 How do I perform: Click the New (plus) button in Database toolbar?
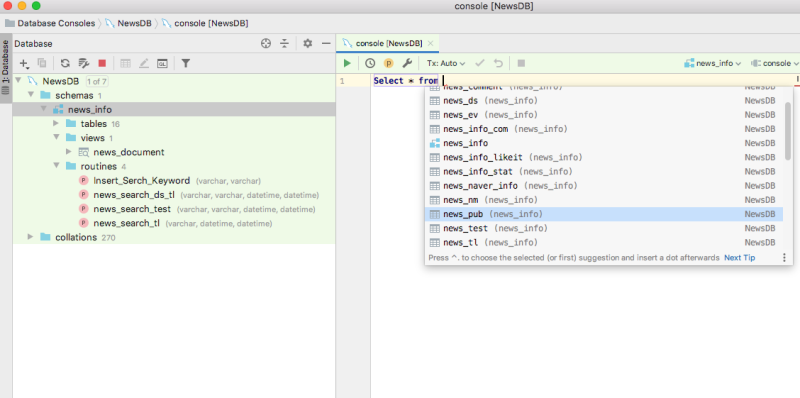pyautogui.click(x=23, y=63)
